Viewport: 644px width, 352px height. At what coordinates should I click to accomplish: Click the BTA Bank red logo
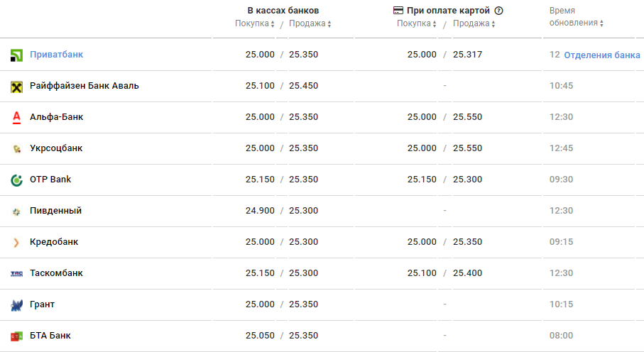(x=17, y=336)
